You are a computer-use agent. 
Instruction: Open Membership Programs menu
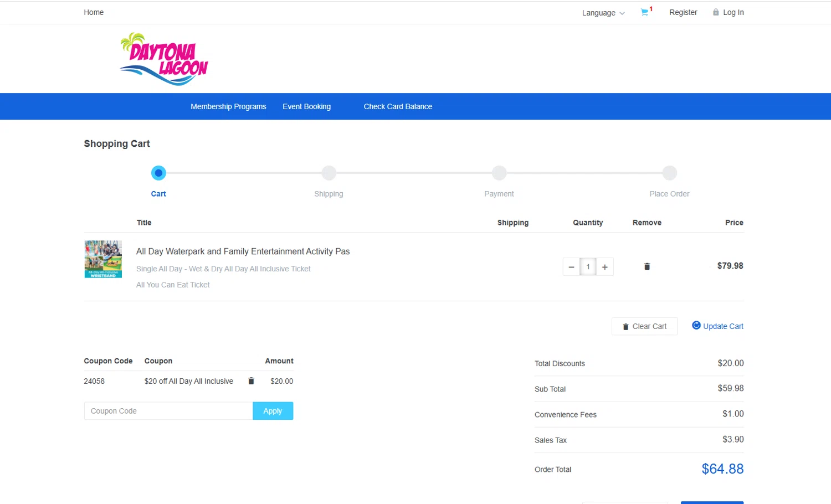tap(228, 106)
